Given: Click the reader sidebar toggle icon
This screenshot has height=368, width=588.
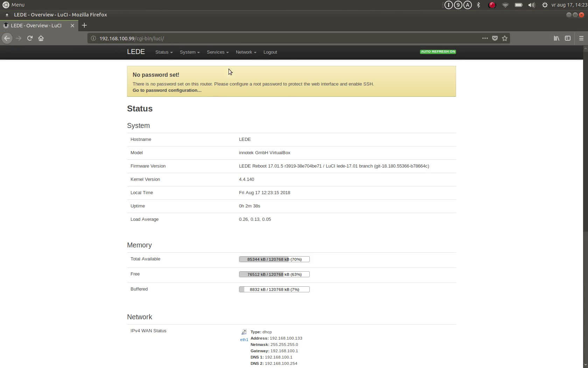Looking at the screenshot, I should pos(568,38).
